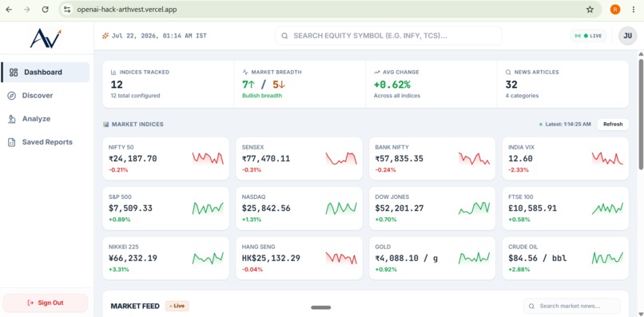Open site information icon in address bar
This screenshot has height=317, width=644.
pos(67,10)
